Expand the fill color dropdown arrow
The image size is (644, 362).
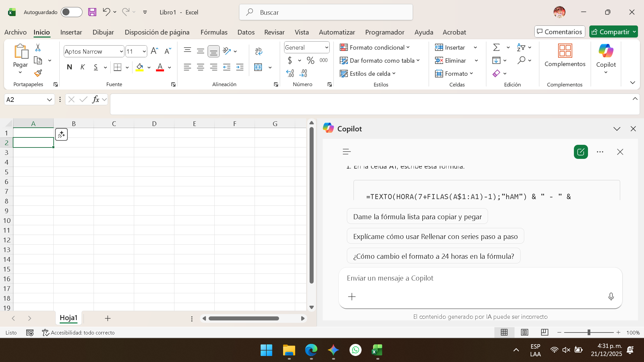coord(149,67)
